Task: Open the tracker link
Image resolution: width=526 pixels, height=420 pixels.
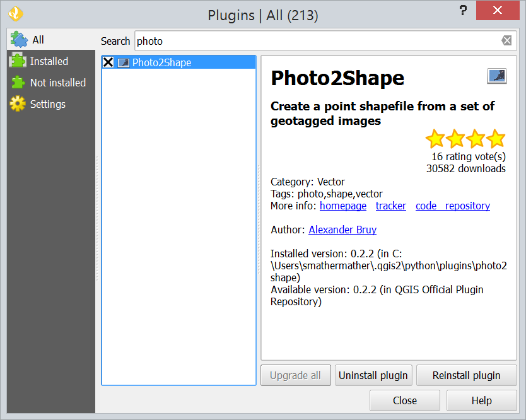Action: 390,206
